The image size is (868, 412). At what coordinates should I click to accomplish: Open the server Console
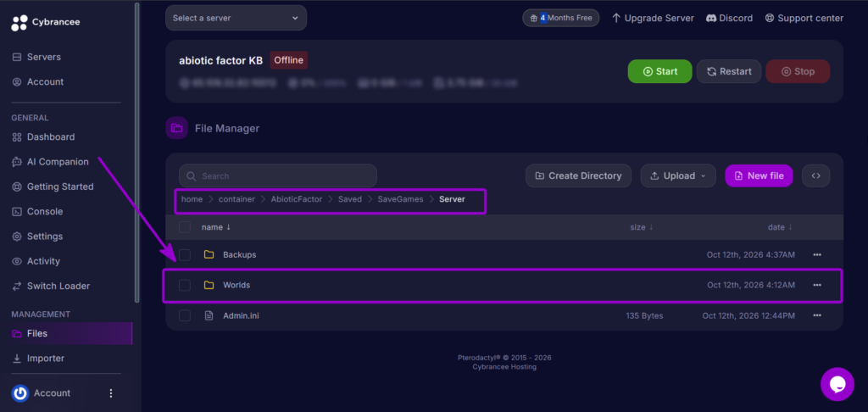point(45,212)
